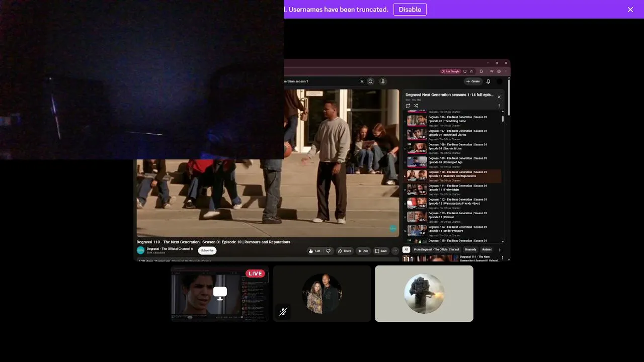Open Degrassi Official Channel avatar
The height and width of the screenshot is (362, 644).
pyautogui.click(x=141, y=250)
